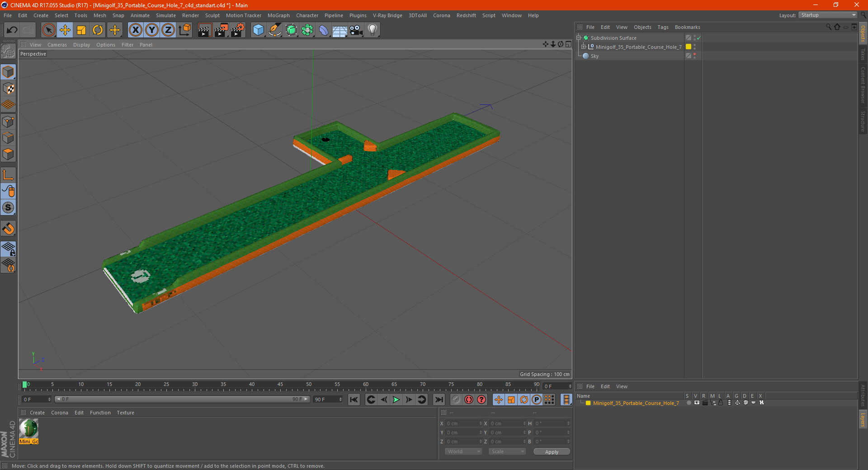This screenshot has width=868, height=470.
Task: Select the Sky object
Action: pos(594,56)
